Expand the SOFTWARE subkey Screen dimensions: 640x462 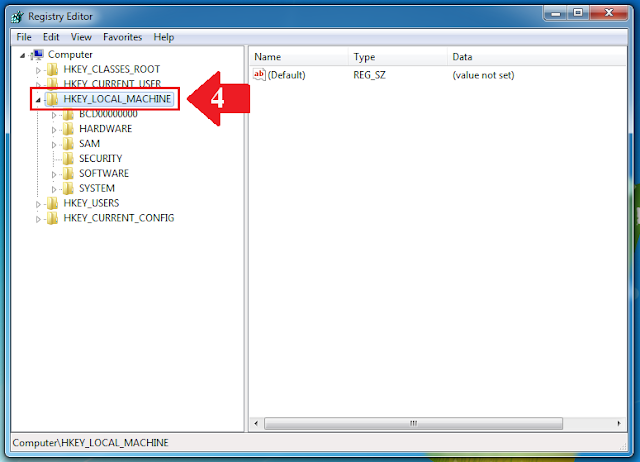54,175
